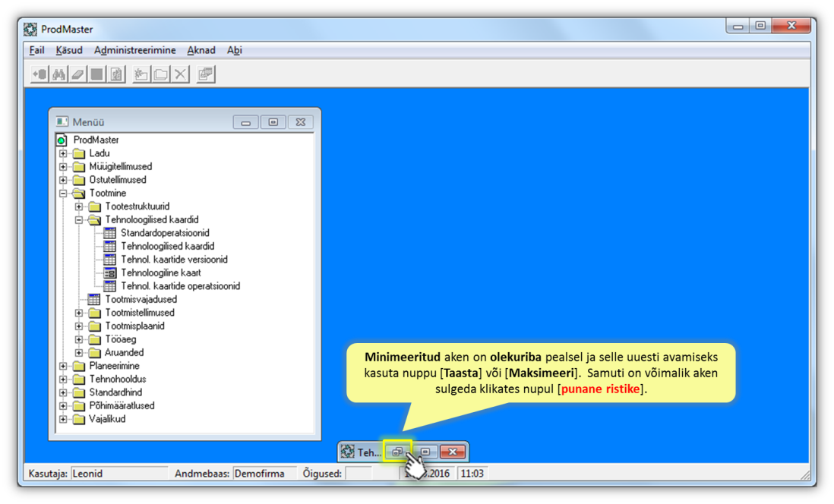Click the table icon beside Tehnol. kaartide operatsioonid
Viewport: 834px width, 504px height.
[x=109, y=286]
